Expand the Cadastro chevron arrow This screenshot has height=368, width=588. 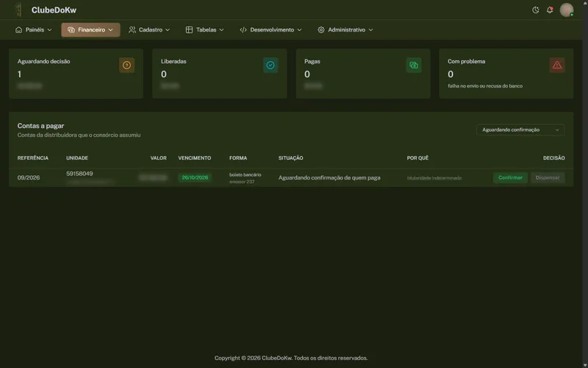(168, 29)
